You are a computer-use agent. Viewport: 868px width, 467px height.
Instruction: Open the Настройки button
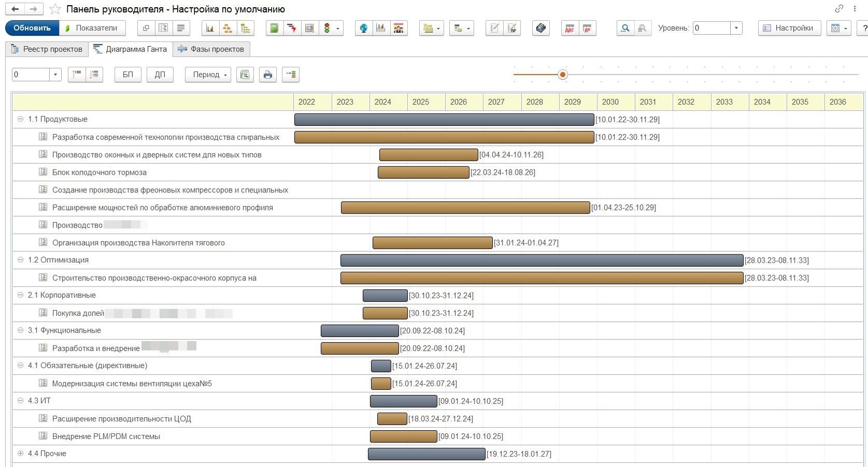click(789, 28)
